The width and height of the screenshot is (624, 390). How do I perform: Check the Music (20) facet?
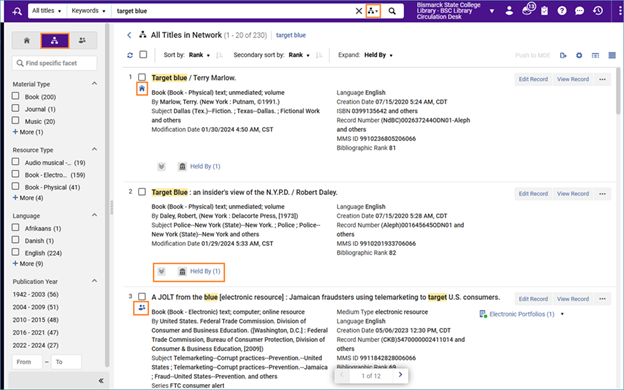point(16,121)
